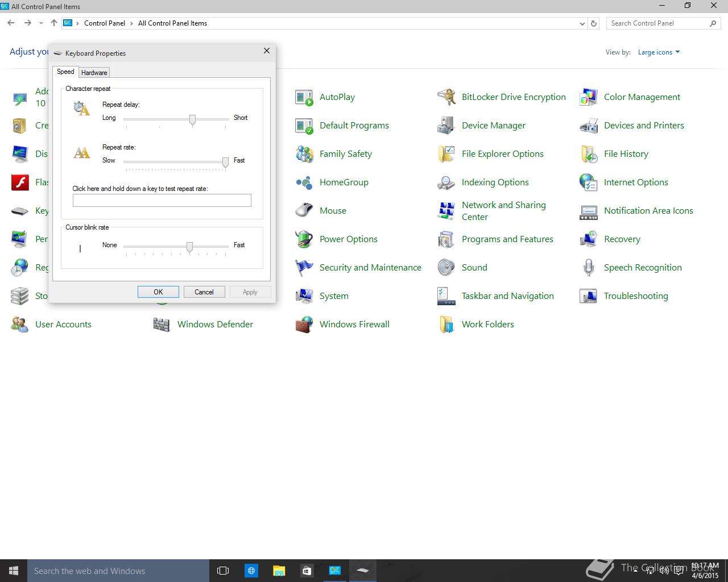Expand the address bar history dropdown
The height and width of the screenshot is (582, 728).
tap(582, 24)
